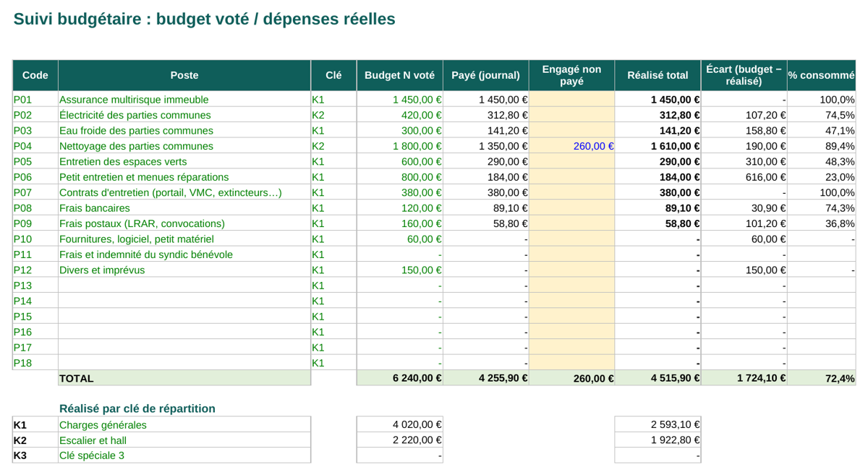Click the 'Réalisé par clé de répartition' heading
This screenshot has width=868, height=475.
point(137,408)
